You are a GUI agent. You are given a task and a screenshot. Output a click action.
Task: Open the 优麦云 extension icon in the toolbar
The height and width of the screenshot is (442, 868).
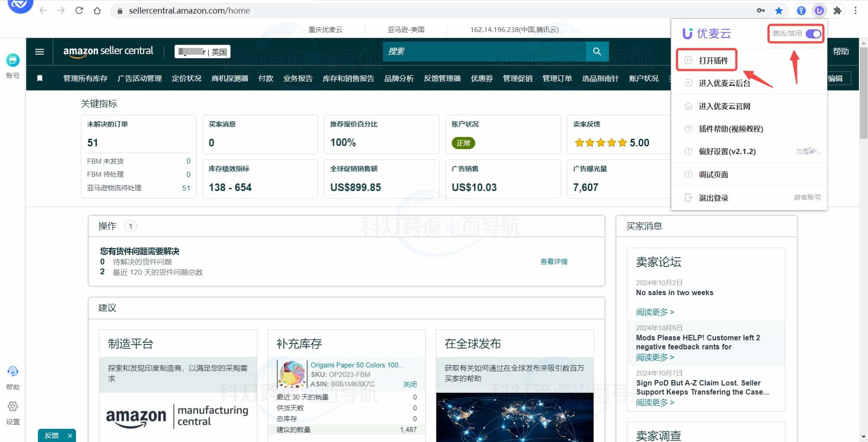click(819, 10)
